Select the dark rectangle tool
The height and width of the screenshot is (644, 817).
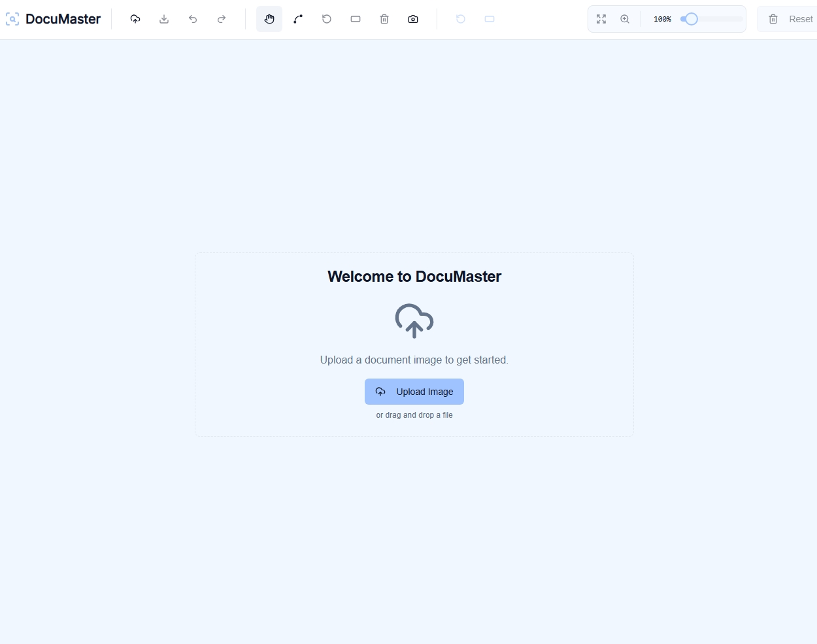[x=356, y=19]
